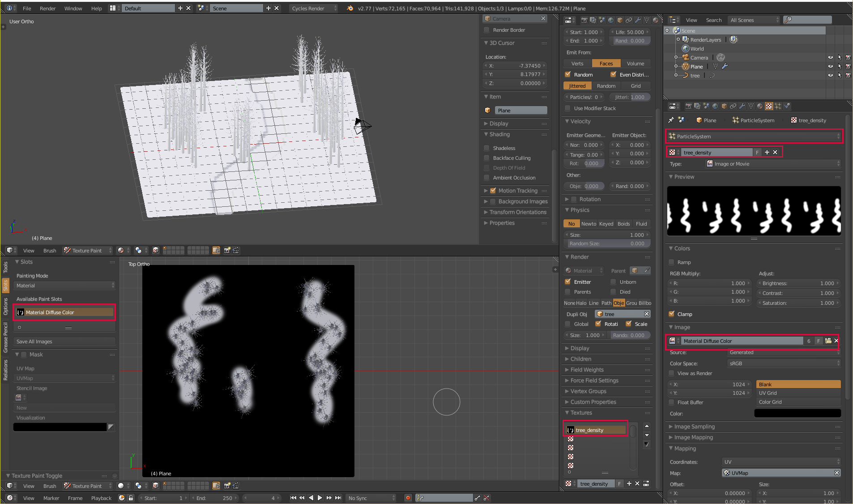853x504 pixels.
Task: Open Render camera tab above Emit From settings
Action: (x=584, y=20)
